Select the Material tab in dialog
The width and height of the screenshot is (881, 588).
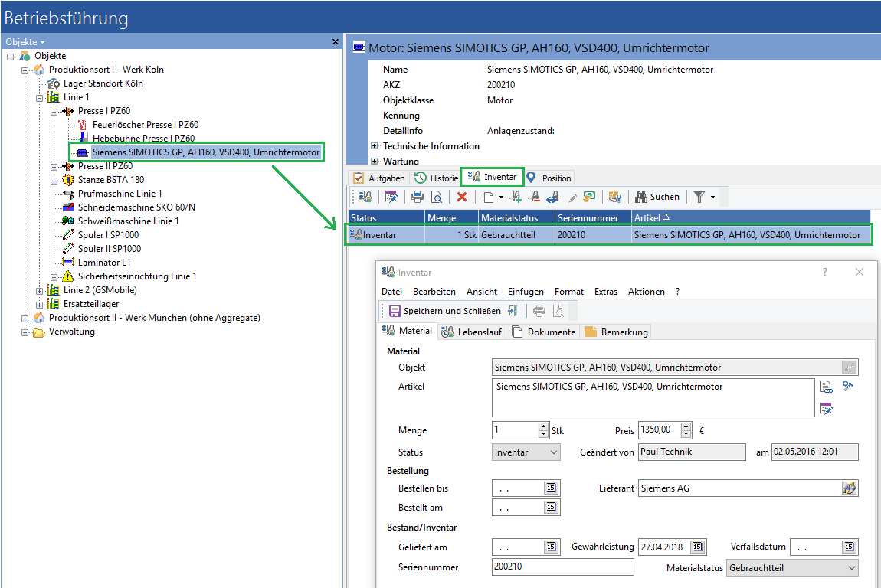[x=408, y=331]
